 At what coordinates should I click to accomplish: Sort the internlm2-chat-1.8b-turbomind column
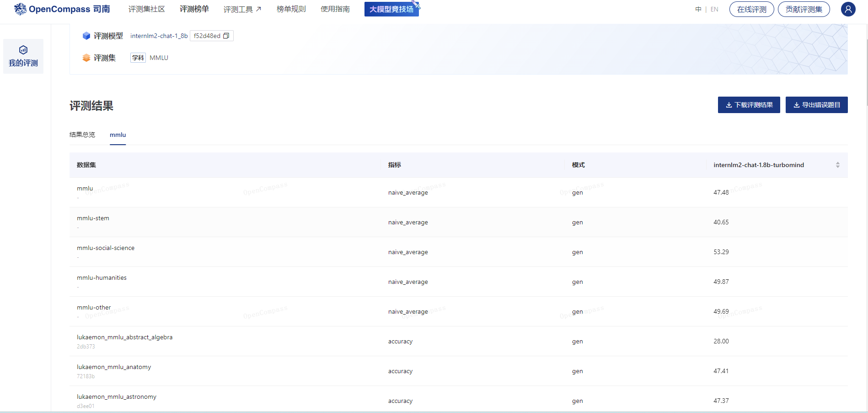(x=837, y=165)
